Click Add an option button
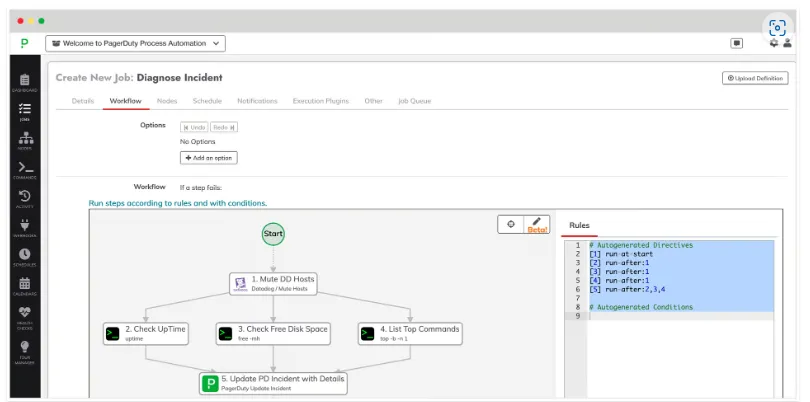Viewport: 810px width, 402px height. [x=209, y=158]
